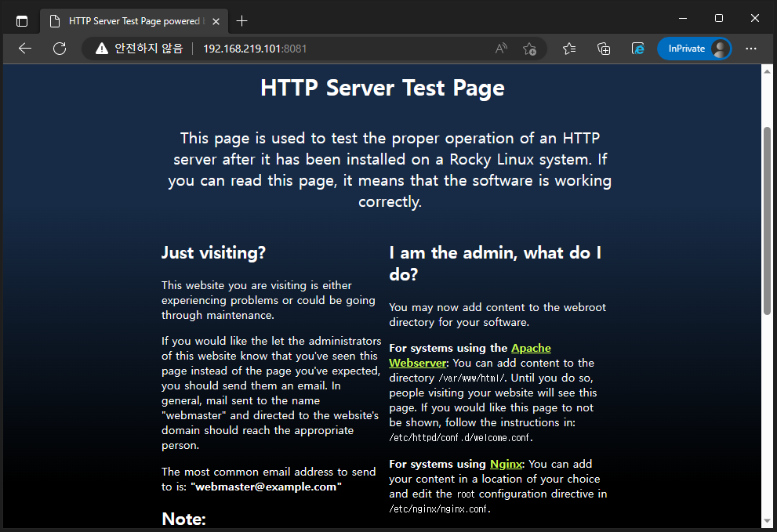Close the HTTP Server Test Page tab
The image size is (777, 532).
point(216,21)
